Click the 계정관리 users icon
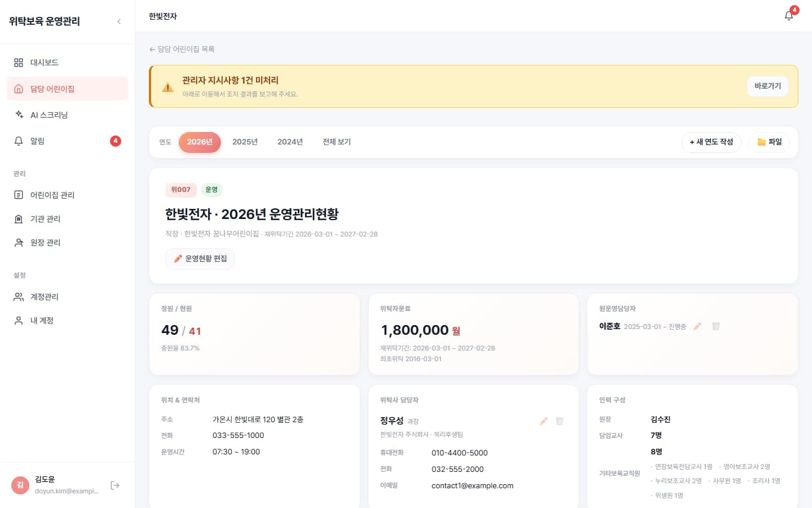 [19, 296]
